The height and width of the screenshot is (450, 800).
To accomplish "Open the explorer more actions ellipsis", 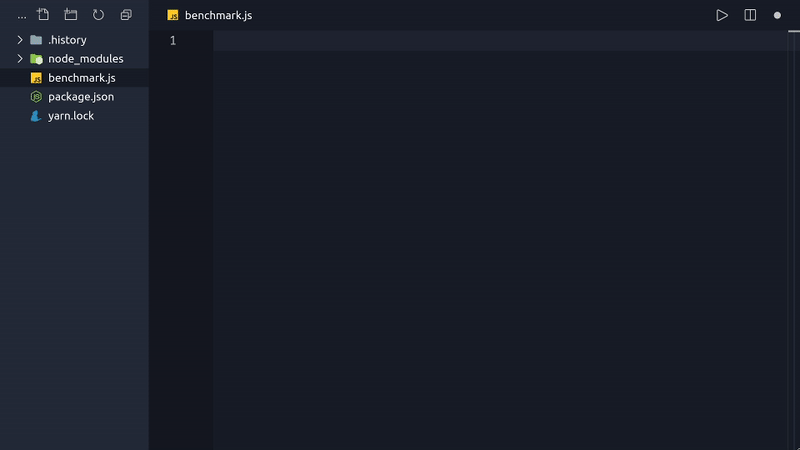I will (21, 17).
